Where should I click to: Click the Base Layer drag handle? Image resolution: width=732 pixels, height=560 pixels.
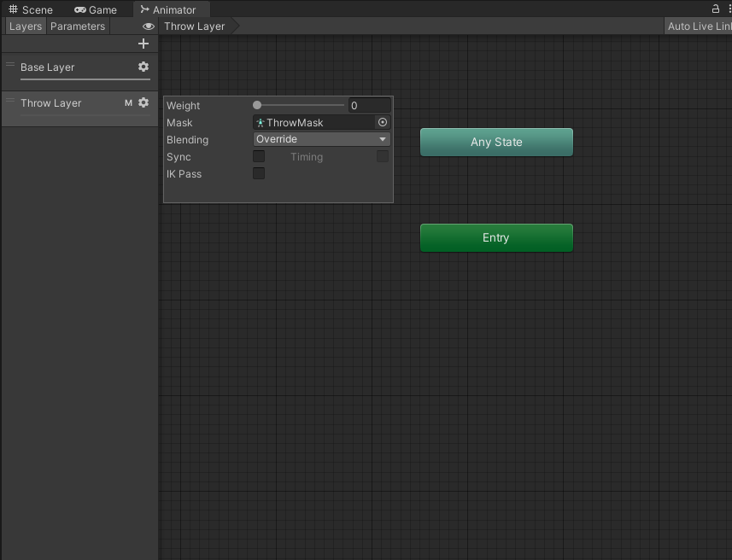click(10, 65)
